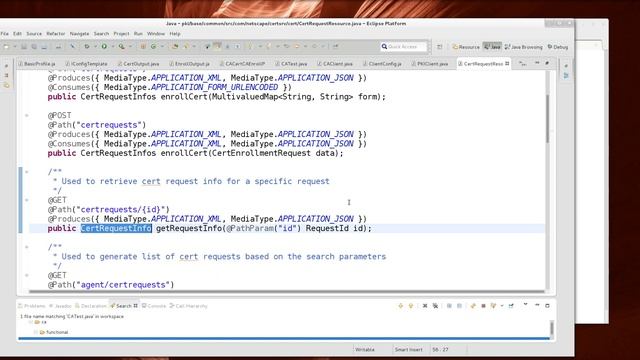
Task: Open the Call Hierarchy view tab
Action: (x=189, y=306)
